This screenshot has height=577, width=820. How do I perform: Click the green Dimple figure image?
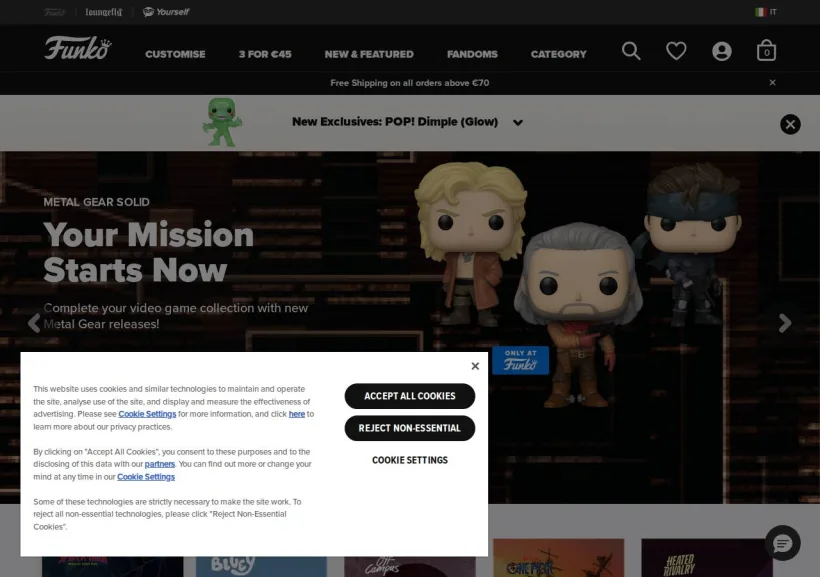coord(222,122)
